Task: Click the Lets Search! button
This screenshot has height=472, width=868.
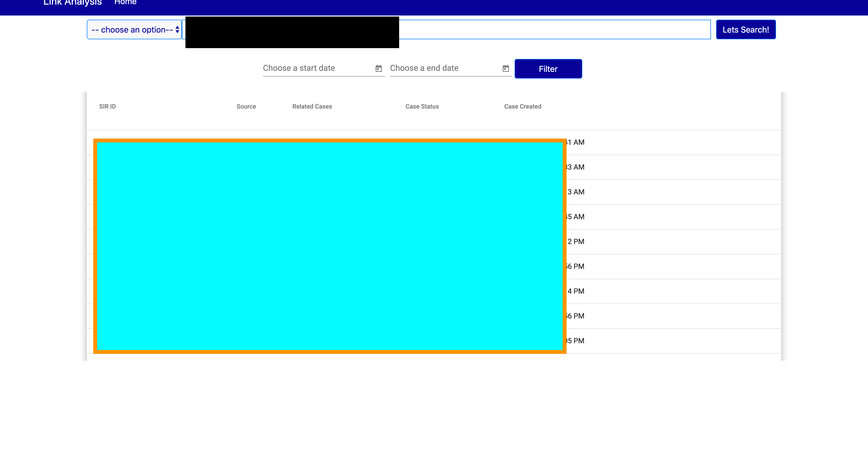Action: (745, 29)
